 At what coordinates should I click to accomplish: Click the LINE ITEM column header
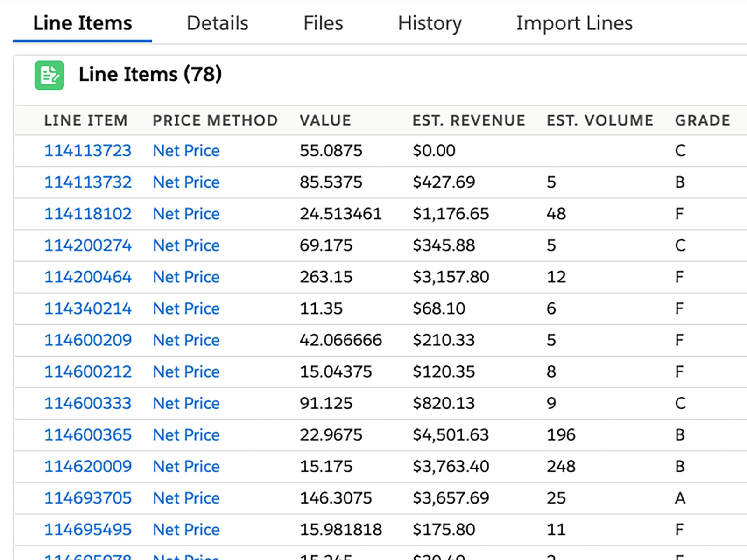[86, 120]
